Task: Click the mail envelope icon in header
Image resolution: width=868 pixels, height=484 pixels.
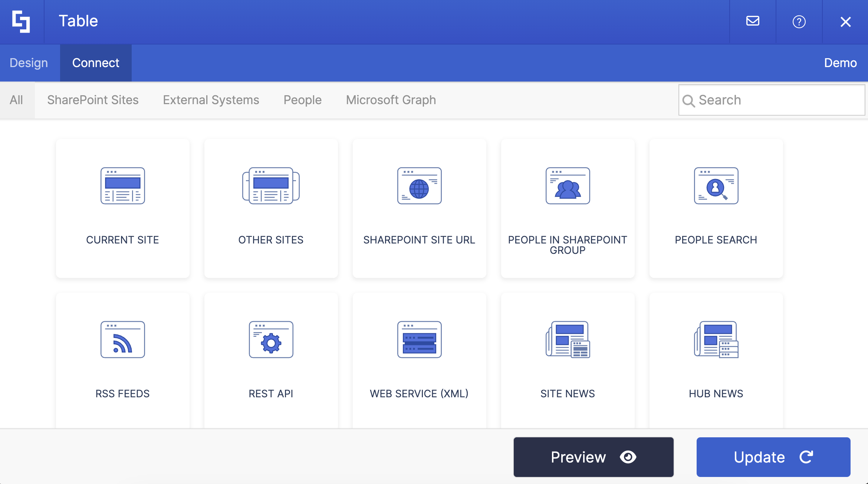Action: tap(753, 21)
